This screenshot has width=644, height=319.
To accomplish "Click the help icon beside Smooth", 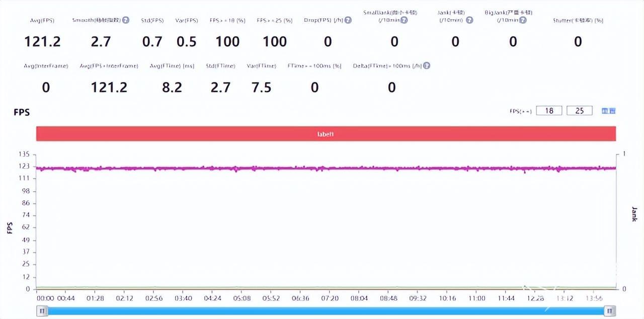I will coord(126,21).
